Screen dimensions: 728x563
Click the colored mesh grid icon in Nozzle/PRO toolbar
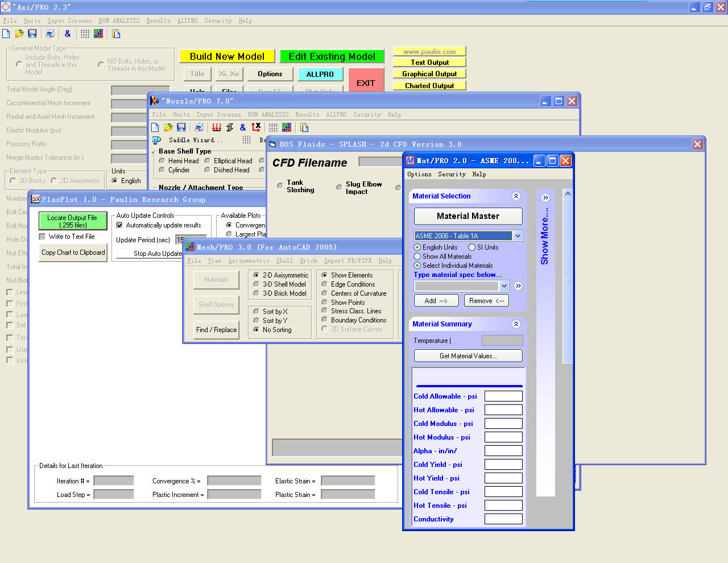[x=287, y=127]
